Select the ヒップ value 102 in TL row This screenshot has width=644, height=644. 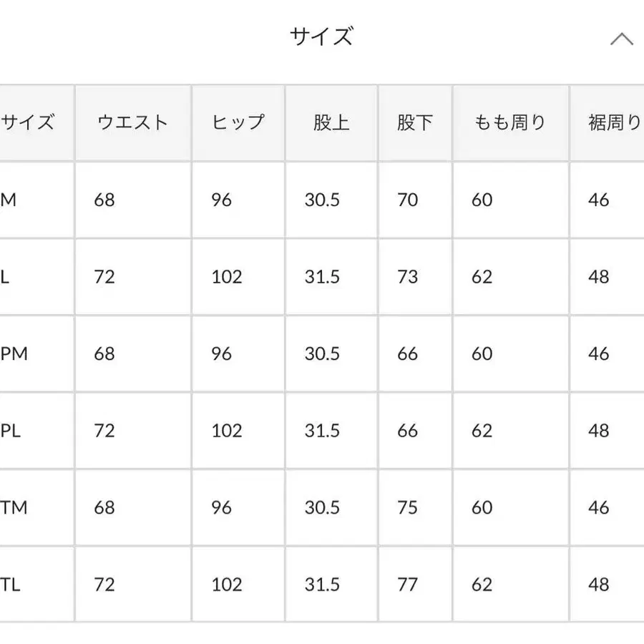(x=227, y=585)
